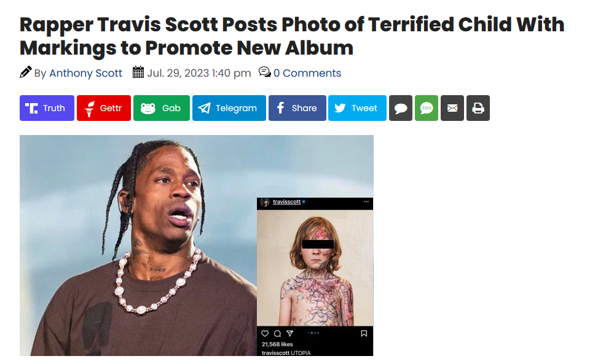This screenshot has height=364, width=606.
Task: Click the dark speech bubble comment icon
Action: 400,108
